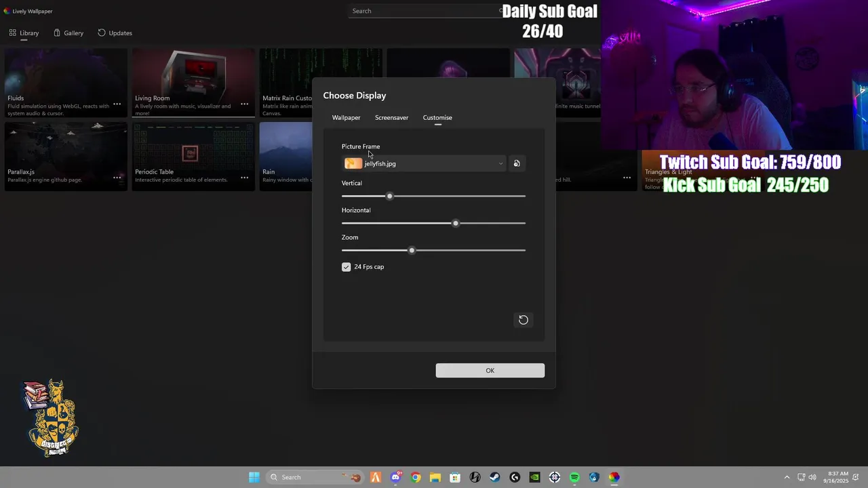Open the options menu left of Triangles & Light

627,178
